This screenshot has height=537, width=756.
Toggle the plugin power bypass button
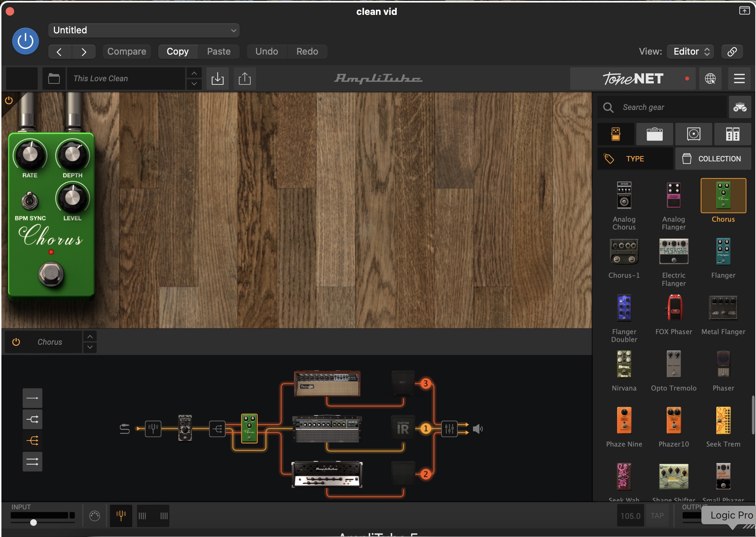click(x=26, y=41)
